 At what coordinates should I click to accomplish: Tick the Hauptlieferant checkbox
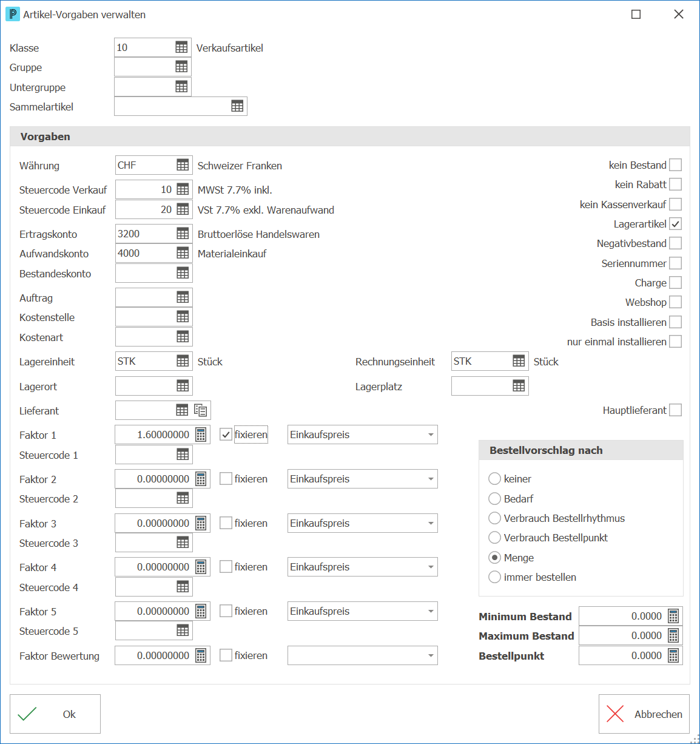pyautogui.click(x=675, y=410)
